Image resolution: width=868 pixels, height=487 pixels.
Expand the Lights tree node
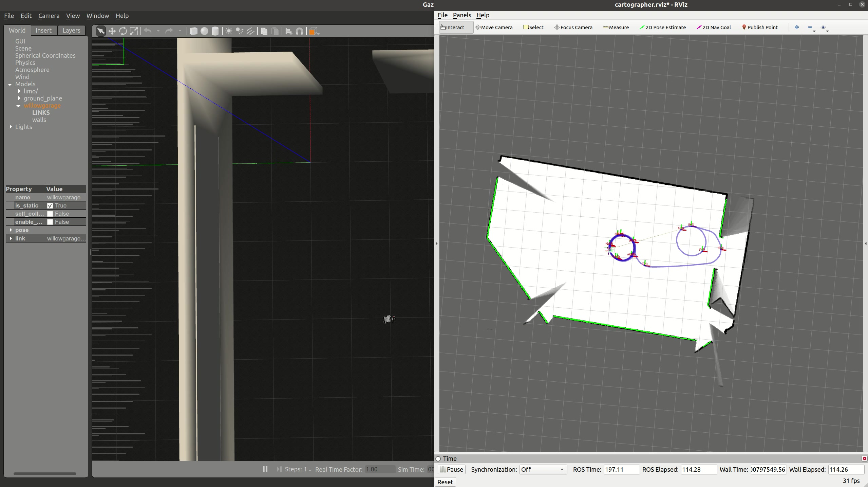tap(11, 127)
